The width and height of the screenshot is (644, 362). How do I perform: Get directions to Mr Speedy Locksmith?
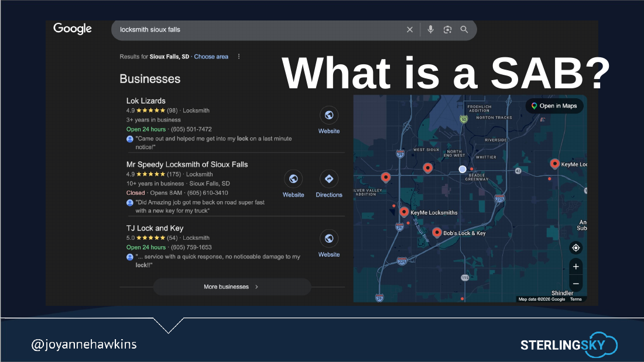click(x=329, y=179)
